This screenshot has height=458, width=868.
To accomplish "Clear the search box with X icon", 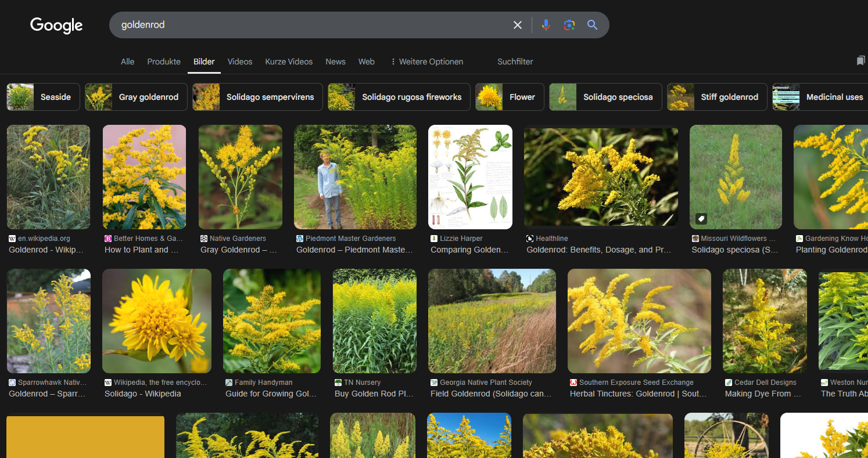I will (x=518, y=25).
